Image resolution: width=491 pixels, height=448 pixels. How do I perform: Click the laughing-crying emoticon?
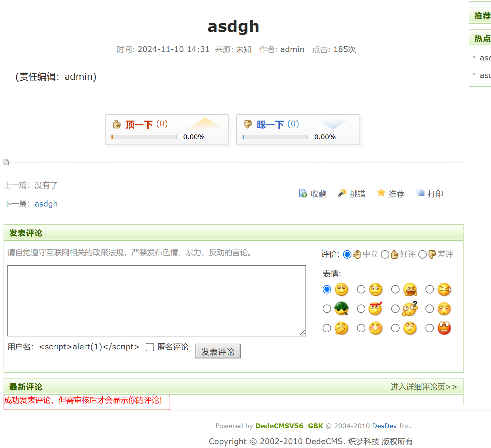click(x=410, y=289)
